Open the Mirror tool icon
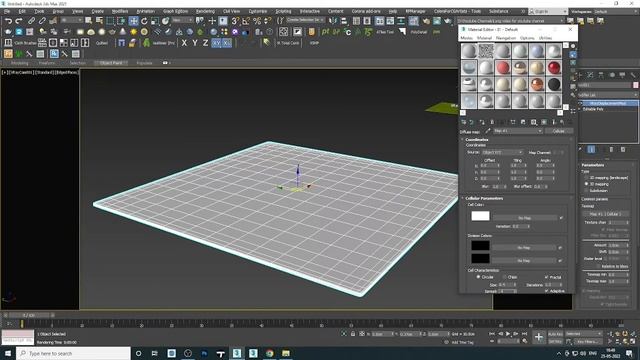This screenshot has height=360, width=640. (x=333, y=21)
